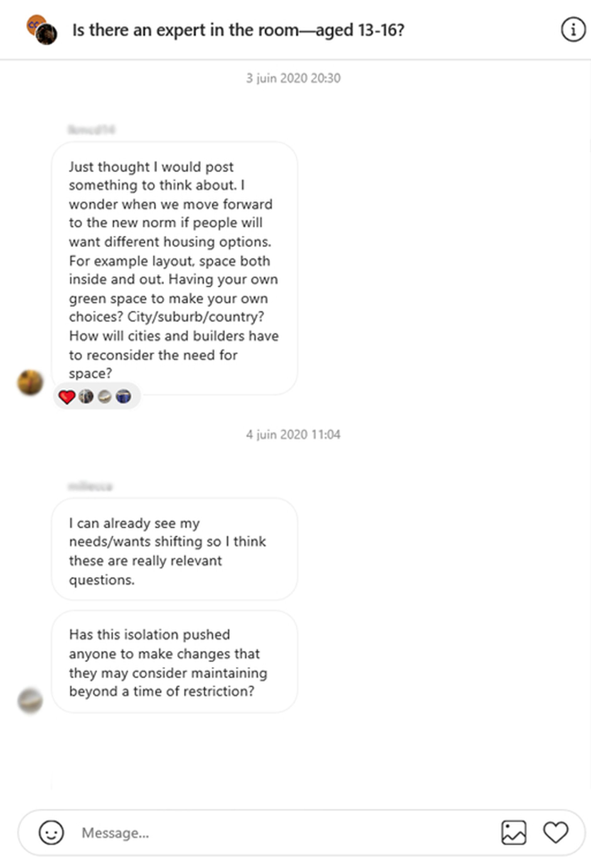Open the group chat avatar in header

pyautogui.click(x=42, y=30)
